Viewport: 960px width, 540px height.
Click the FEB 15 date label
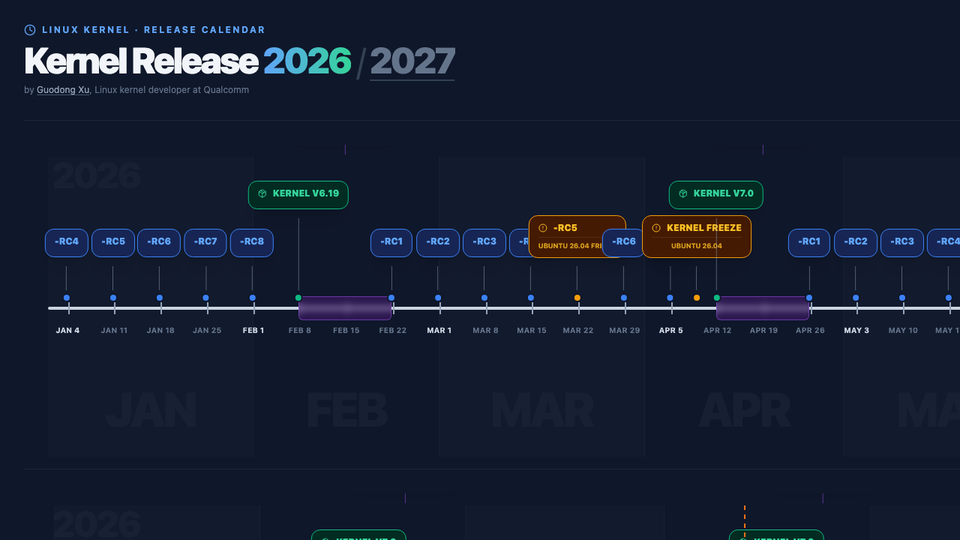click(x=346, y=331)
